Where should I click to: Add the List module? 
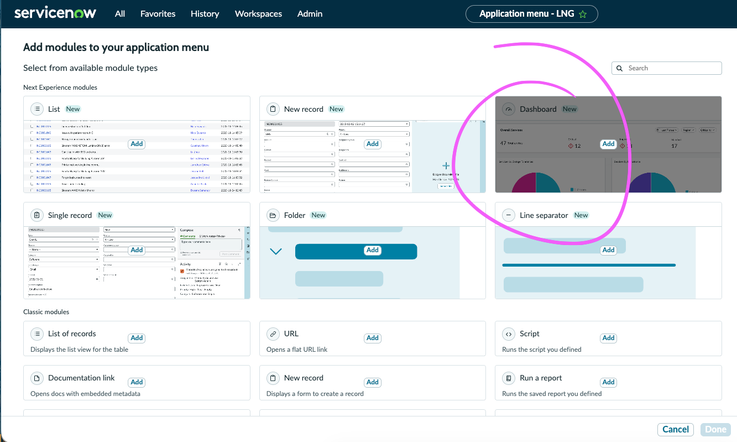[x=137, y=144]
